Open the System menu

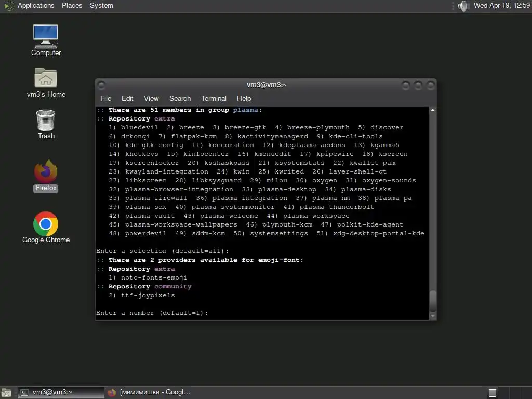click(101, 5)
